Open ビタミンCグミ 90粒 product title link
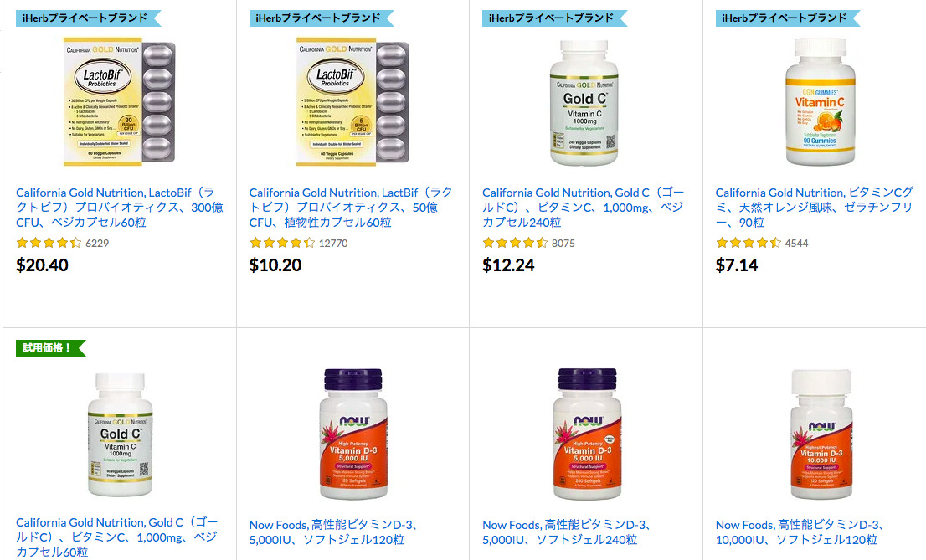The width and height of the screenshot is (926, 560). (x=815, y=208)
